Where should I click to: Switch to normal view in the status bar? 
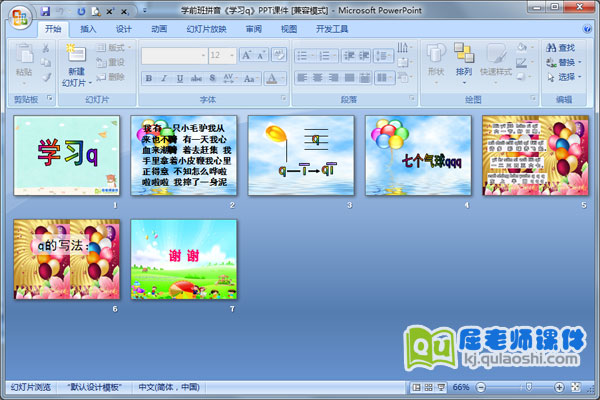pyautogui.click(x=416, y=387)
